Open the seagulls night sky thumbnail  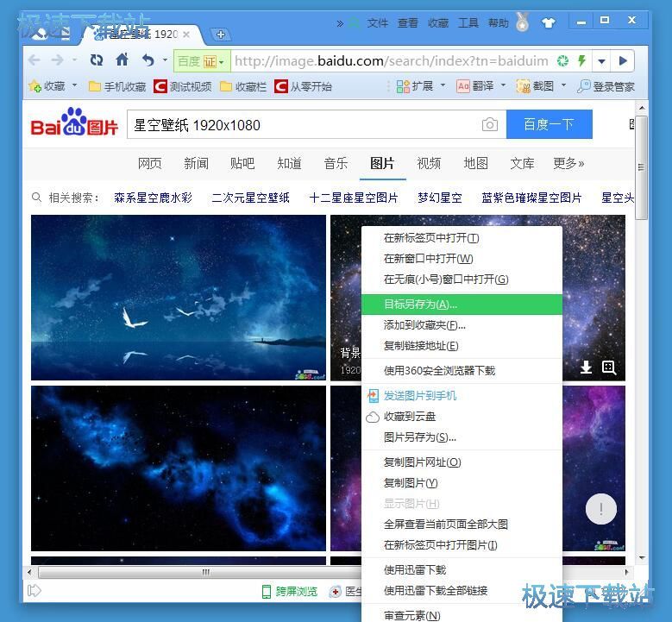179,298
